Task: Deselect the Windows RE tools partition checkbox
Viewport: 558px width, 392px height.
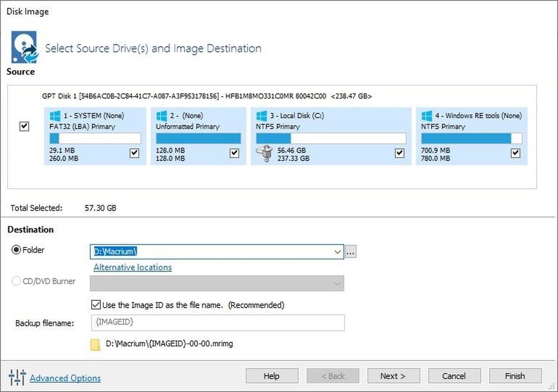Action: [515, 153]
